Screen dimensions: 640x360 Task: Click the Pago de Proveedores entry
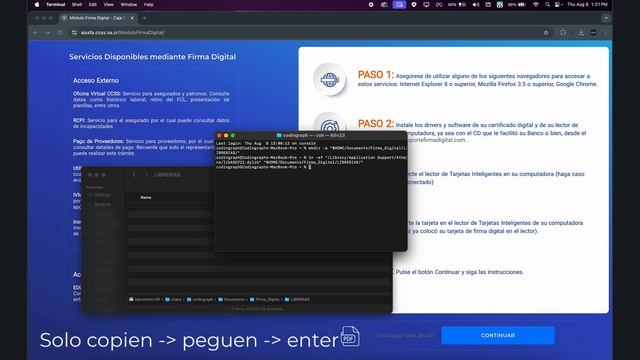144,147
